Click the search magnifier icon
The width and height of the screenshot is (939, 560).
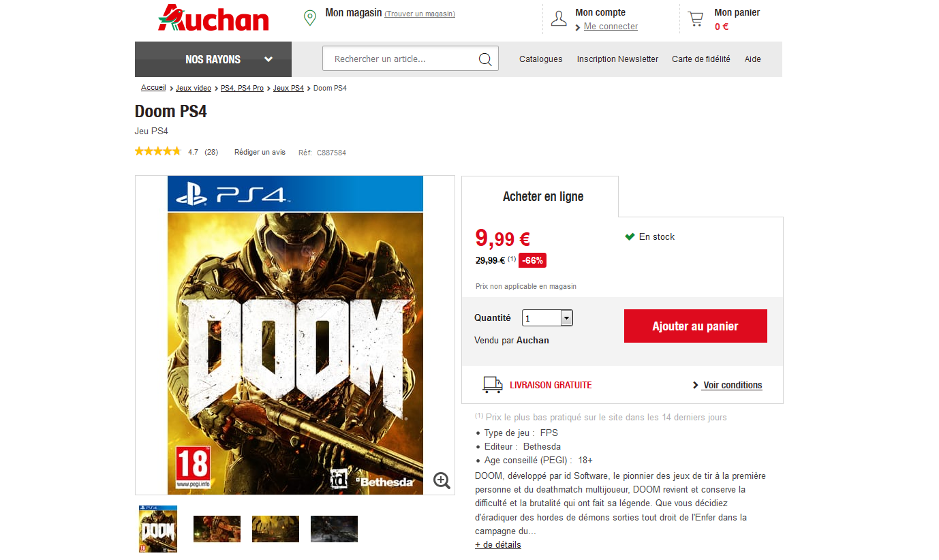click(x=485, y=59)
